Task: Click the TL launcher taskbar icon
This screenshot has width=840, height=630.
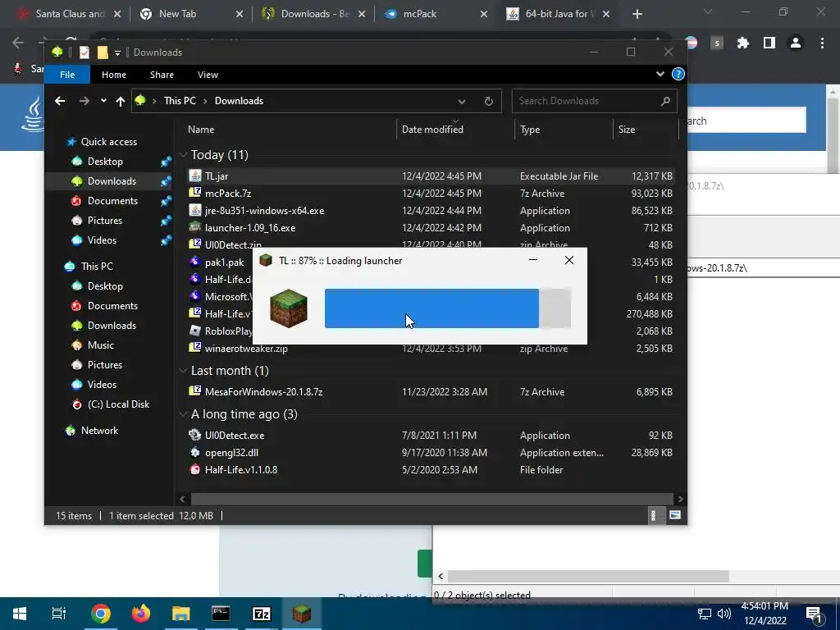Action: (x=302, y=614)
